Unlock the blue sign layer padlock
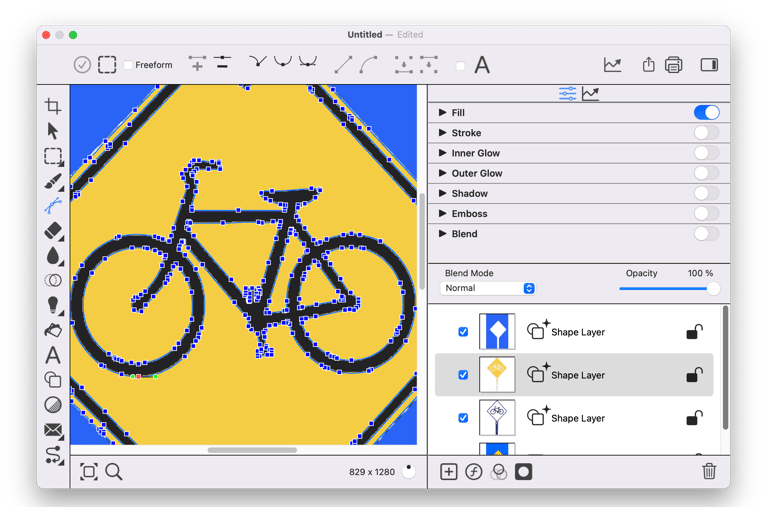This screenshot has width=768, height=507. pyautogui.click(x=694, y=332)
